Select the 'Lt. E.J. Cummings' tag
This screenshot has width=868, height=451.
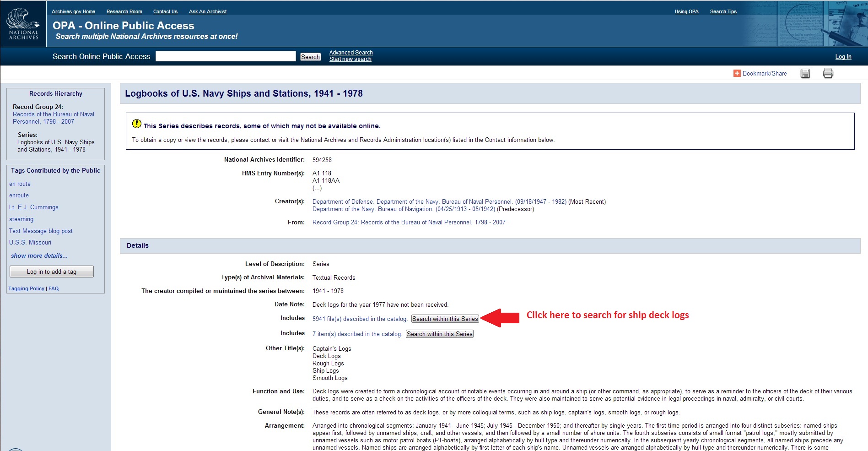(x=34, y=207)
